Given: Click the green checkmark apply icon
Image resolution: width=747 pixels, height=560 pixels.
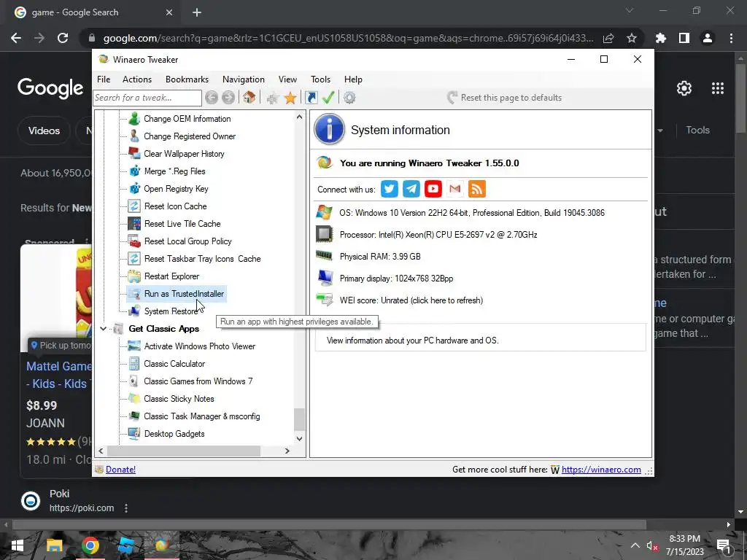Looking at the screenshot, I should (x=328, y=98).
